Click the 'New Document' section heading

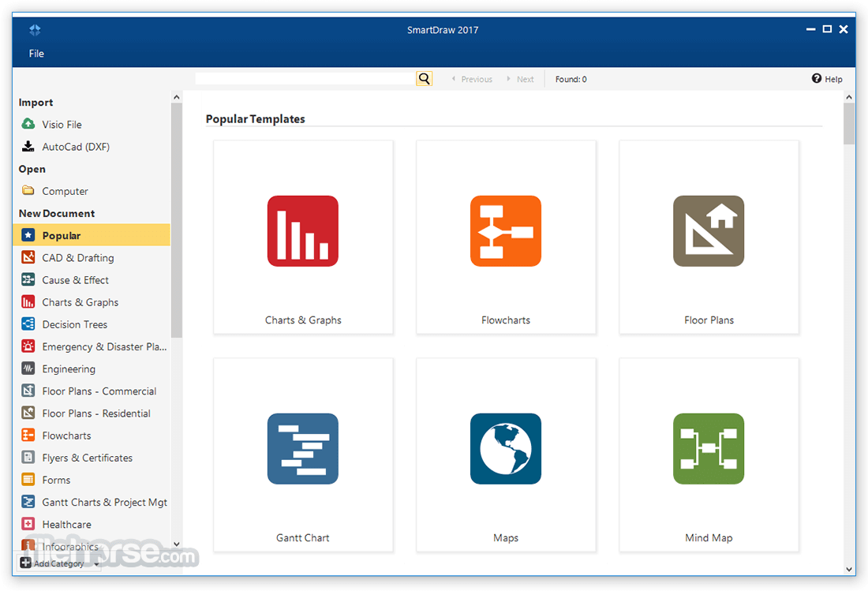57,213
